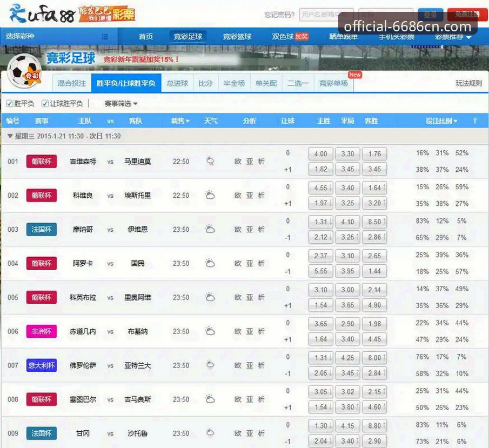
Task: Click the weather icon for match 007
Action: pyautogui.click(x=211, y=365)
